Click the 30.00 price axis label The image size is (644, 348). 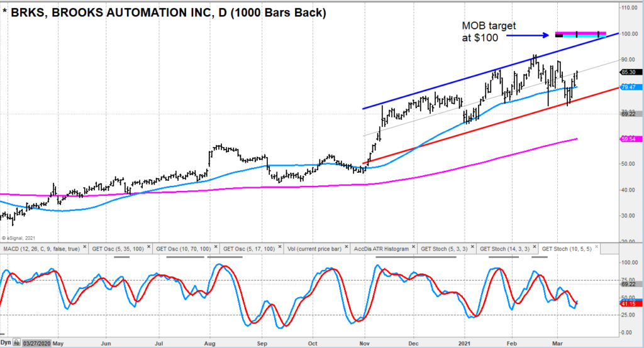click(x=629, y=216)
